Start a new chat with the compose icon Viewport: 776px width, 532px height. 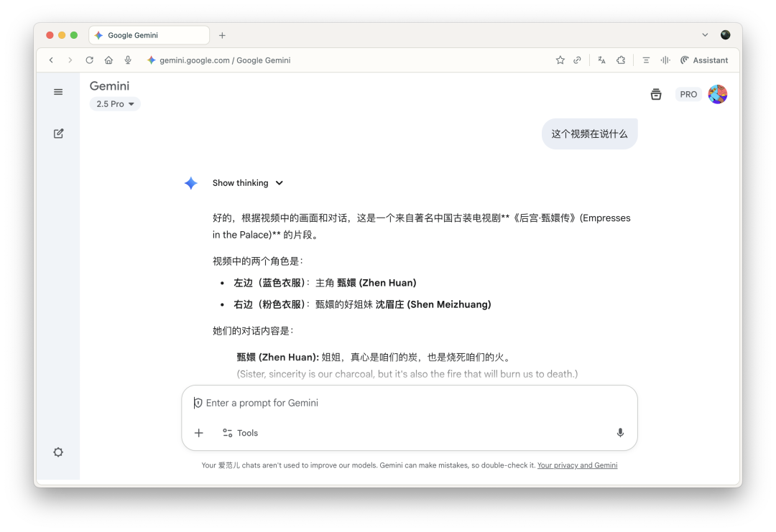(x=58, y=134)
